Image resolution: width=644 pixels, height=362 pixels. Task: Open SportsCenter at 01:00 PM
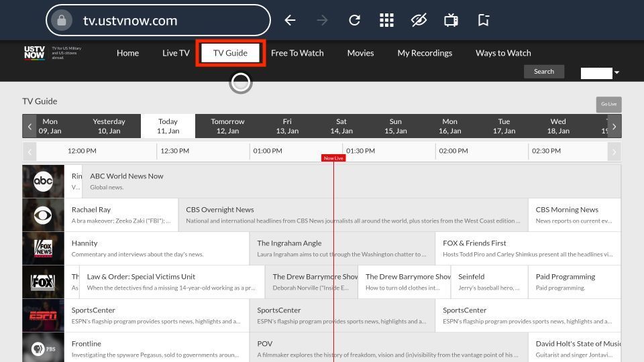[342, 316]
